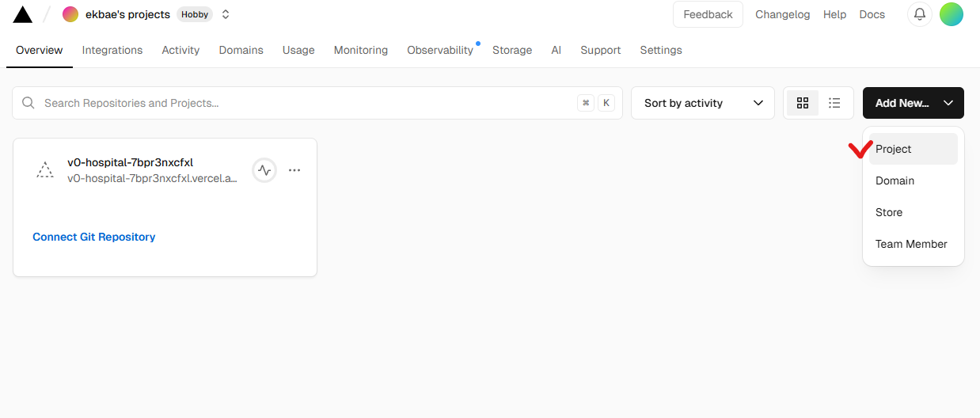Viewport: 980px width, 418px height.
Task: Focus the Search Repositories and Projects field
Action: (317, 103)
